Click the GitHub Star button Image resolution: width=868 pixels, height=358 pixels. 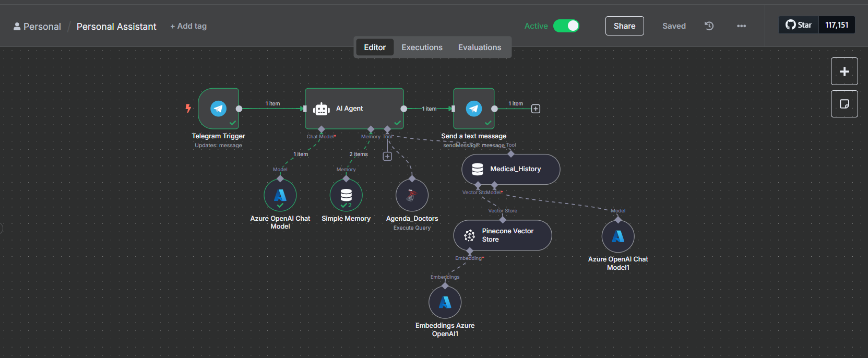[799, 25]
